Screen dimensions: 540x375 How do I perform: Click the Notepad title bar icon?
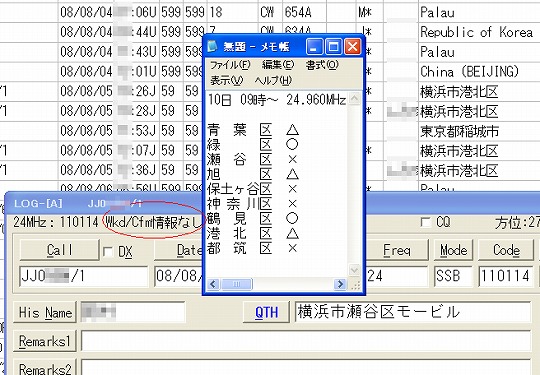(x=213, y=46)
